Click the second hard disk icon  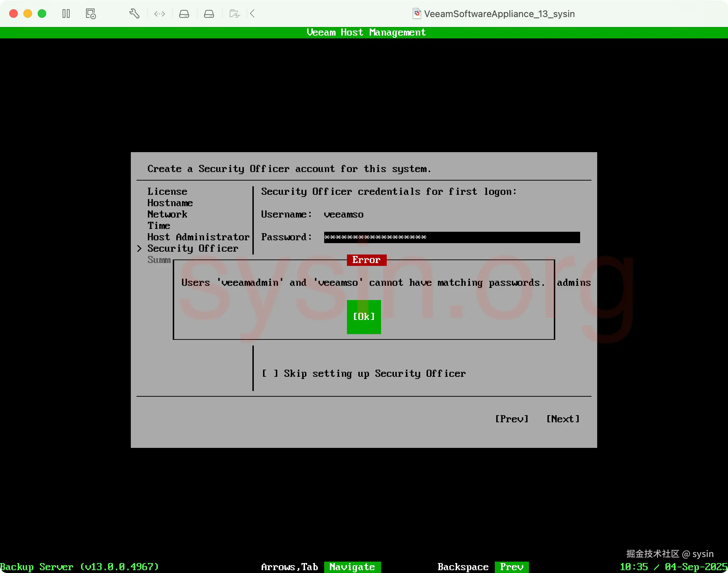click(209, 14)
